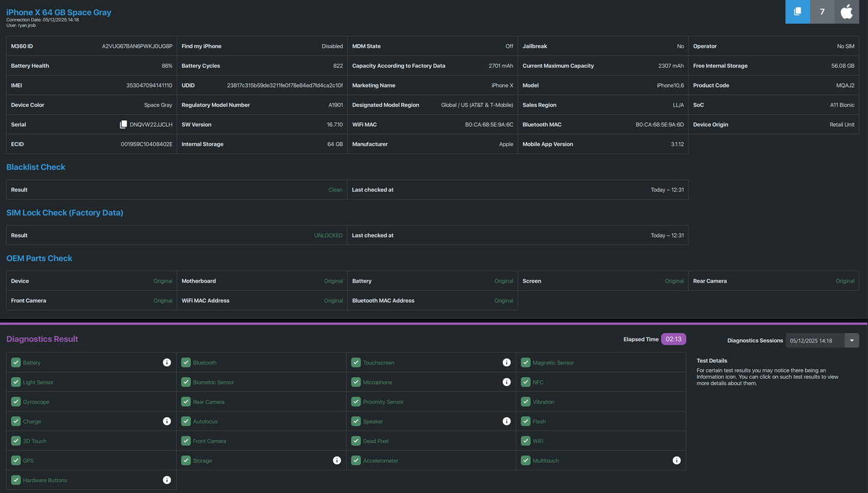View Multitouch test info icon
Viewport: 868px width, 493px height.
[x=676, y=461]
